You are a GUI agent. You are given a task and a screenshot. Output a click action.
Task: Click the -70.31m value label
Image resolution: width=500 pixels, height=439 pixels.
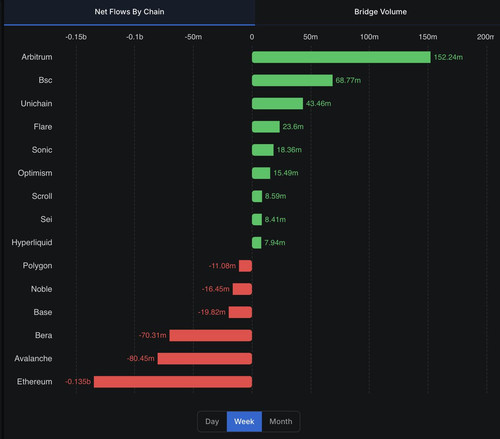[x=152, y=335]
